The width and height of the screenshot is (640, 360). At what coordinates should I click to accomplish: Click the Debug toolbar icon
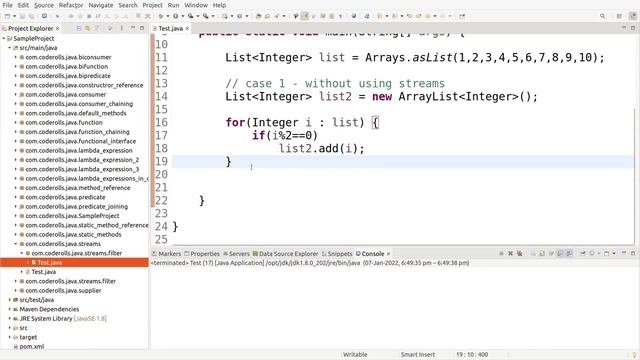[x=161, y=16]
